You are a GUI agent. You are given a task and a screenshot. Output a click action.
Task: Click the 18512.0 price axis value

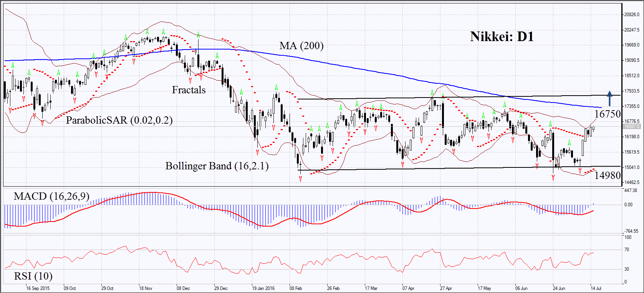click(632, 76)
